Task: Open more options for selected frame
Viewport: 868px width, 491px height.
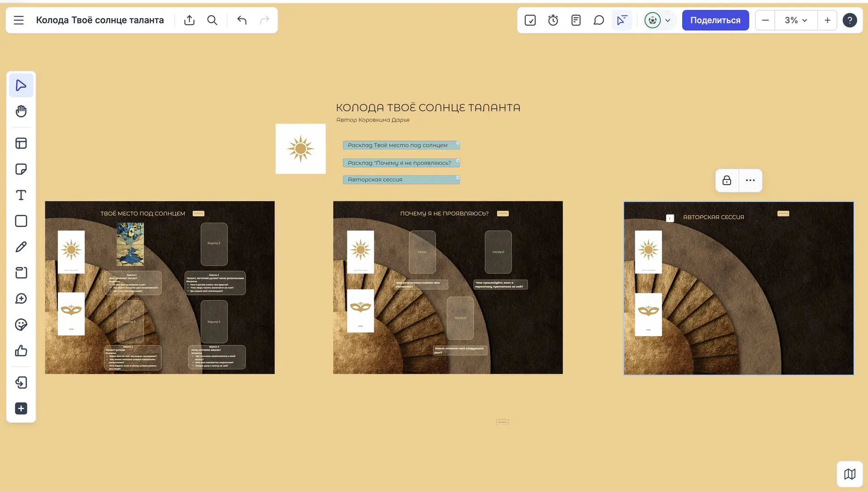Action: pyautogui.click(x=750, y=180)
